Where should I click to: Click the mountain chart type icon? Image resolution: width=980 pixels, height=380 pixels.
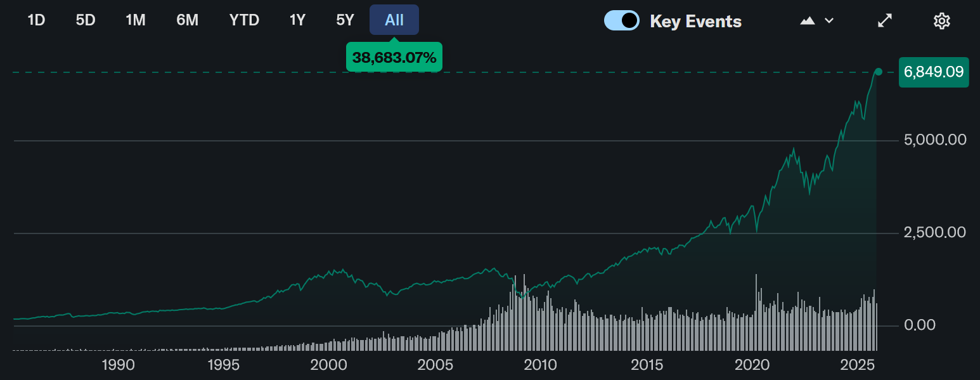[807, 21]
